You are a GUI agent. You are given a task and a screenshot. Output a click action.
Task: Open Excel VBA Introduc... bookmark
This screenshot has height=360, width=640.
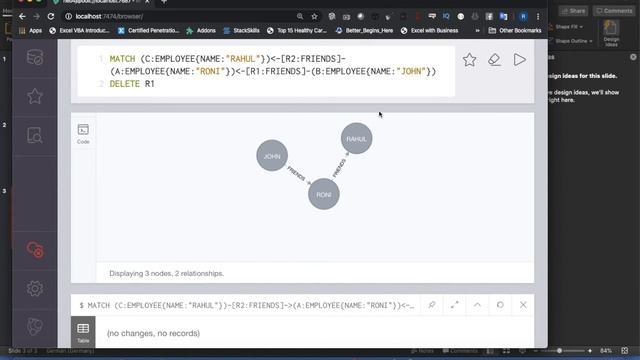point(80,31)
